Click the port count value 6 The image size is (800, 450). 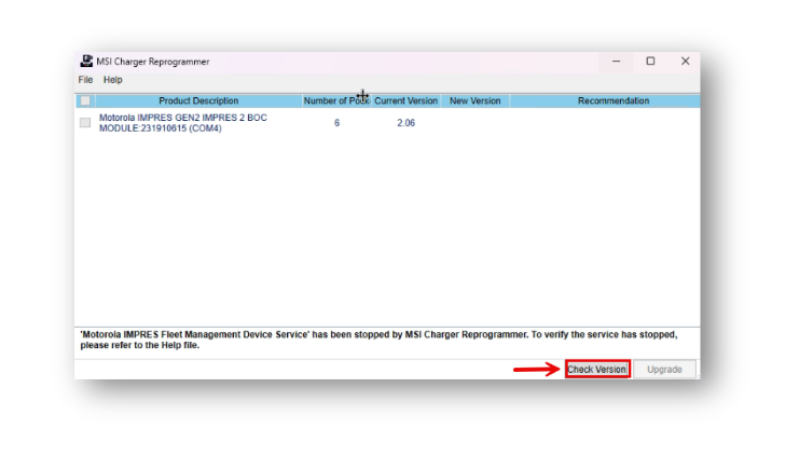coord(337,123)
